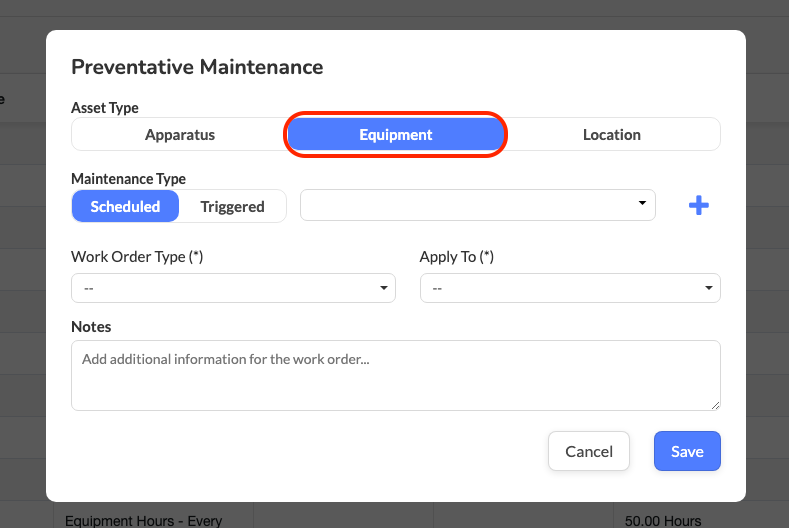This screenshot has height=528, width=789.
Task: Switch asset type to Location
Action: click(611, 134)
